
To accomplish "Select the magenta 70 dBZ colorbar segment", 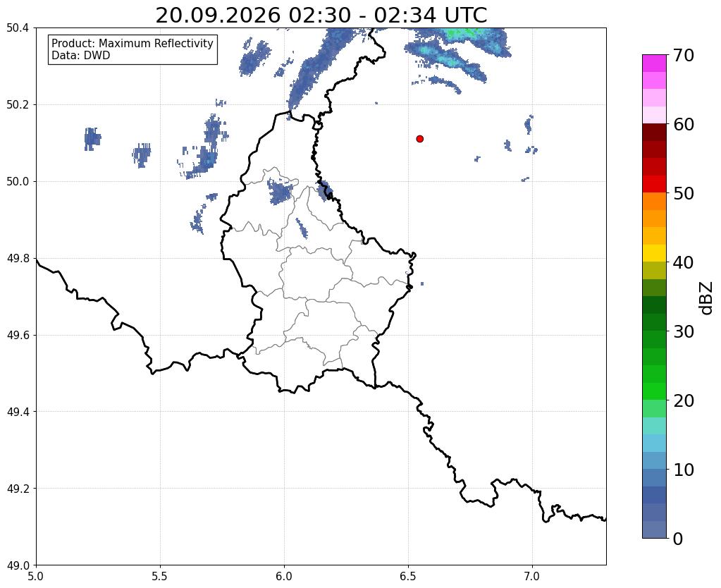I will pos(654,63).
